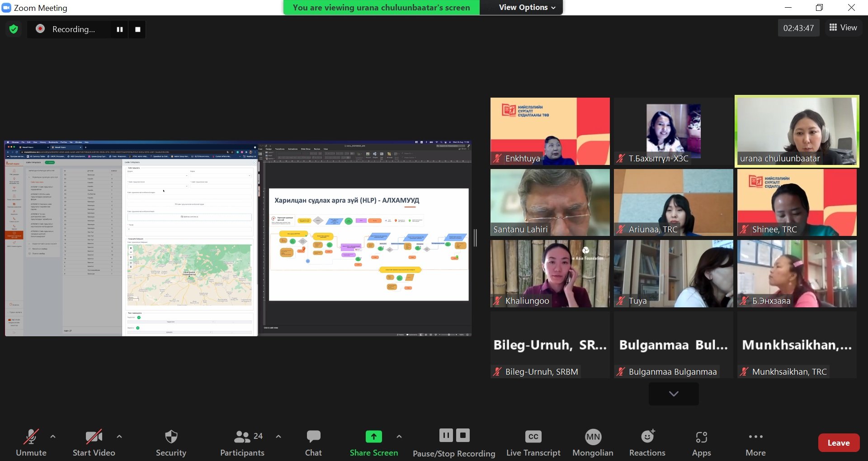Open the View Options dropdown

(527, 7)
